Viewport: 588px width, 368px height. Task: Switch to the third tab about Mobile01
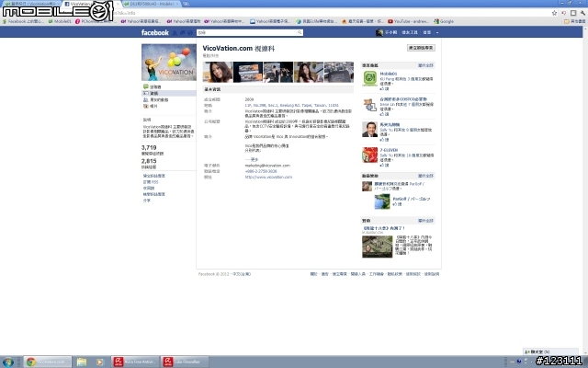(151, 4)
